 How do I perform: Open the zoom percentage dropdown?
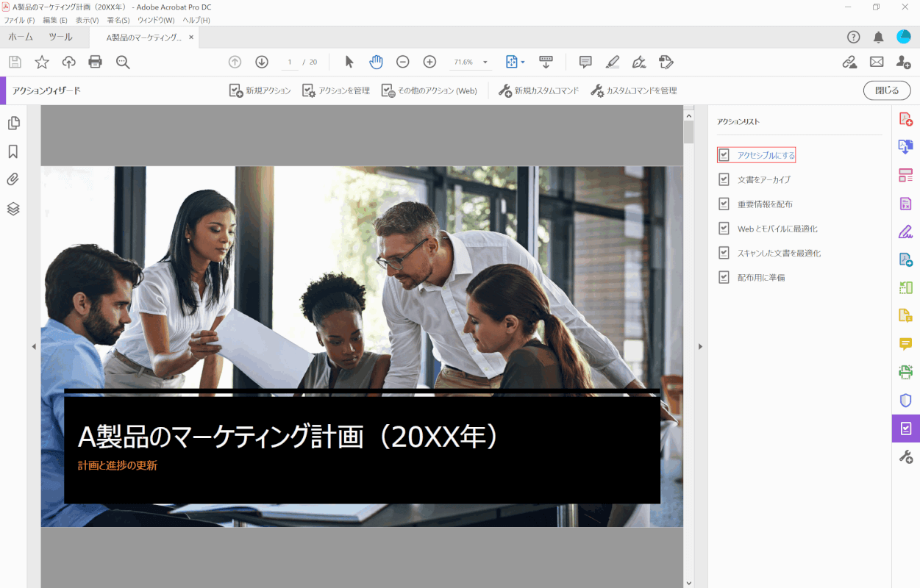click(x=485, y=62)
